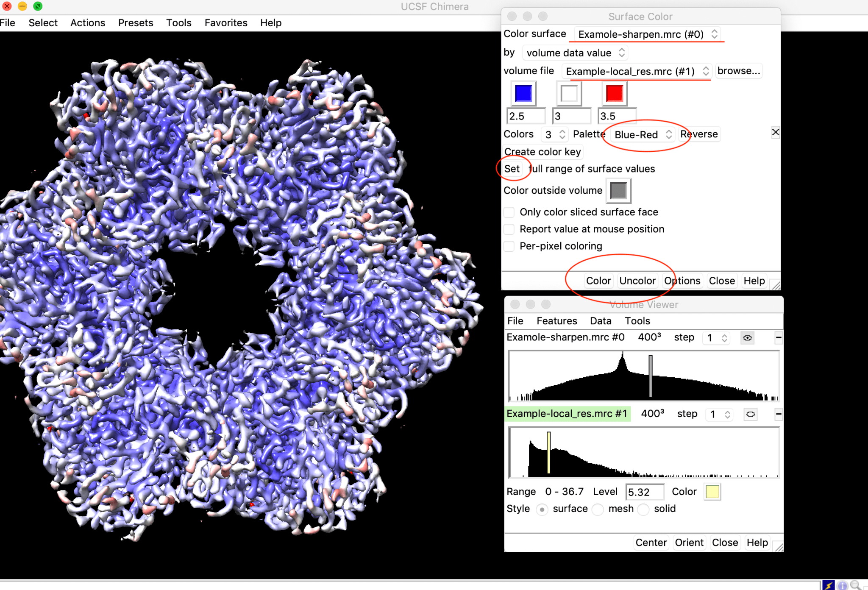Collapse the Example-local_res.mrc histogram panel
The width and height of the screenshot is (868, 590).
[779, 415]
